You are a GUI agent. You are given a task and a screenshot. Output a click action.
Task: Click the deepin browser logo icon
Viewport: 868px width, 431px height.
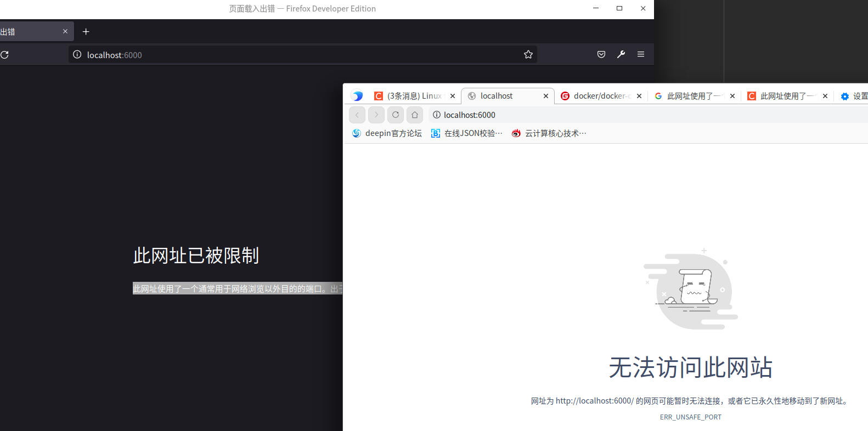(x=358, y=96)
